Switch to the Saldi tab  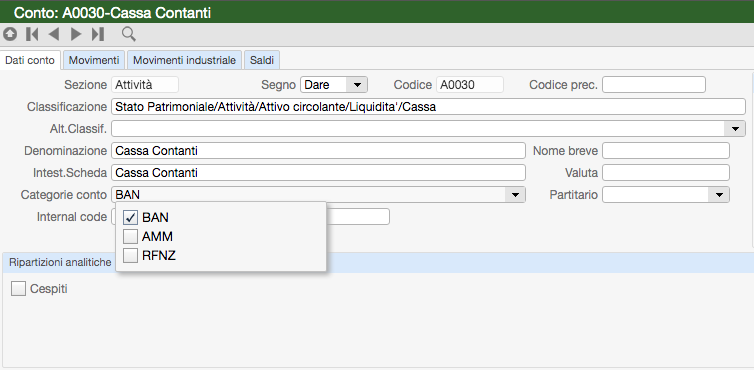click(262, 61)
